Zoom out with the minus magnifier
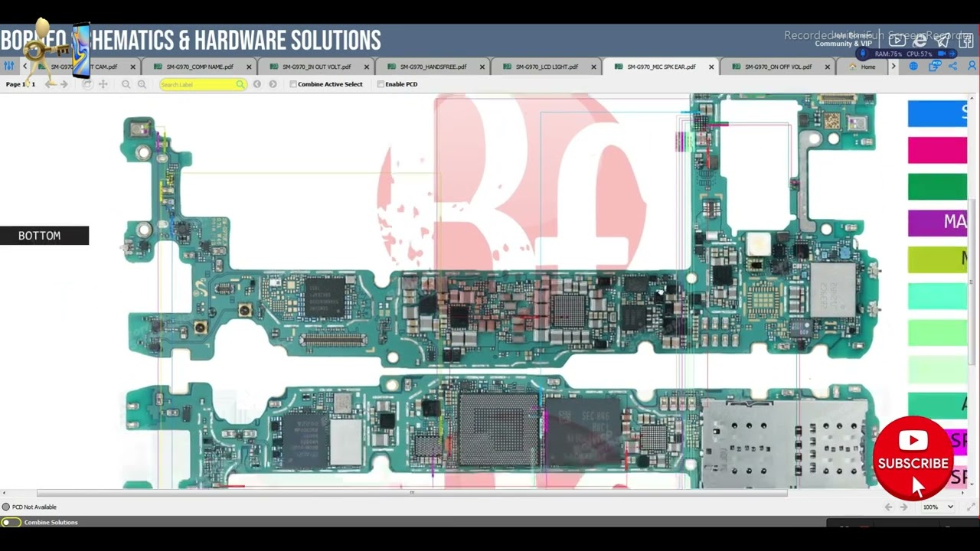 click(126, 84)
